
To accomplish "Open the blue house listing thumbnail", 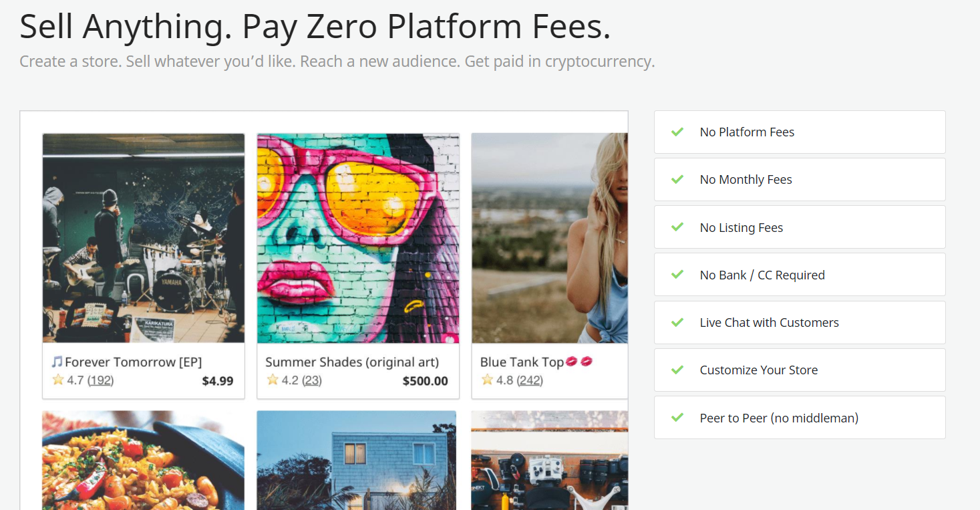I will coord(357,461).
